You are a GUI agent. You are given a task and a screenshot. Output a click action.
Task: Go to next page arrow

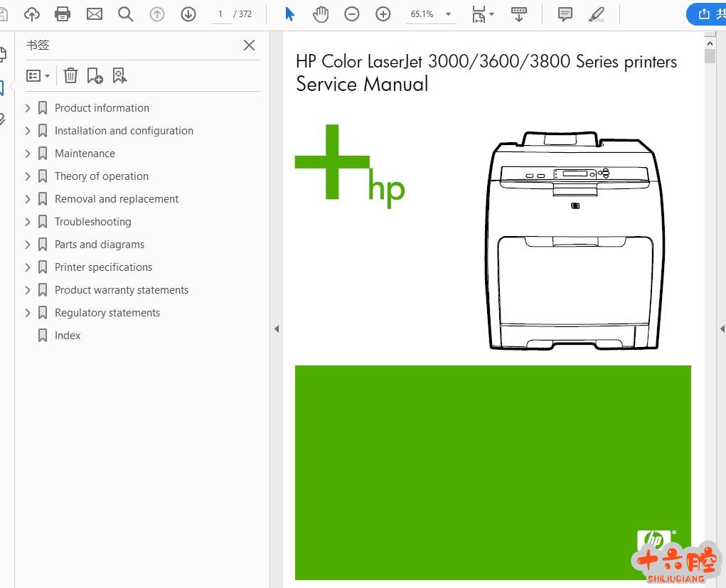pos(188,14)
